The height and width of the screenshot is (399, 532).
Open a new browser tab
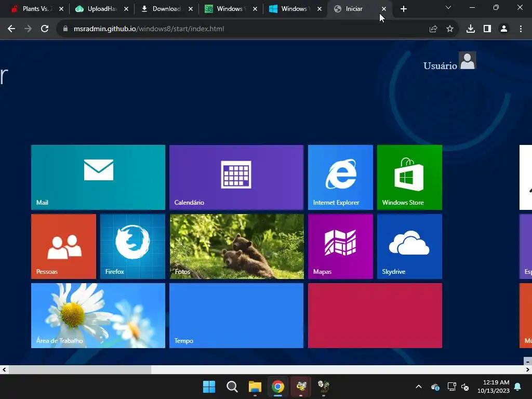pos(403,9)
